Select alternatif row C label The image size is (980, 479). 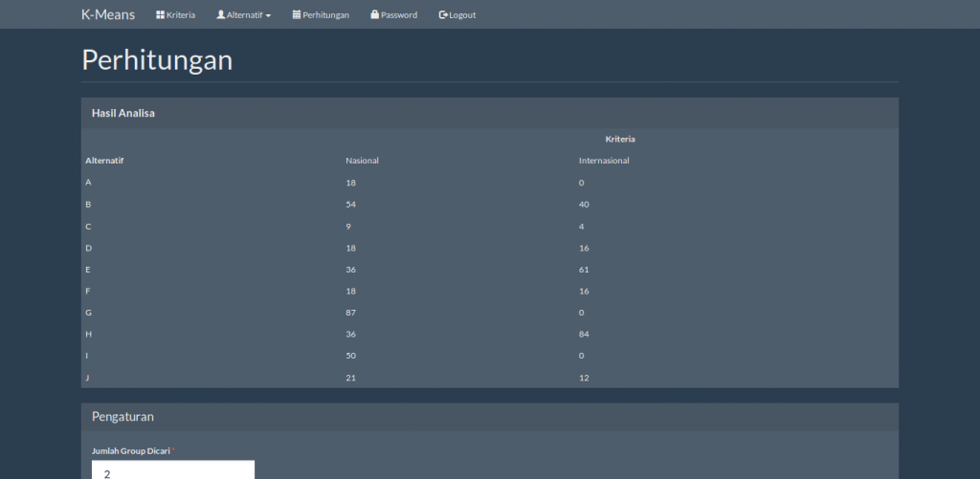pyautogui.click(x=88, y=226)
